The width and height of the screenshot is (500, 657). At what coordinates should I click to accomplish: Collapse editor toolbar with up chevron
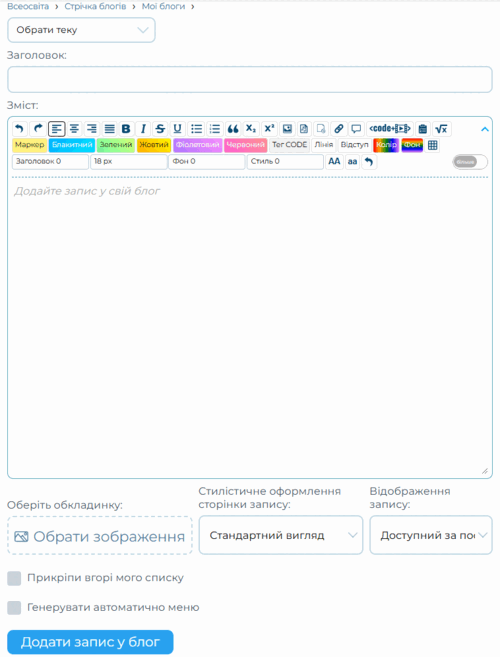[x=484, y=129]
